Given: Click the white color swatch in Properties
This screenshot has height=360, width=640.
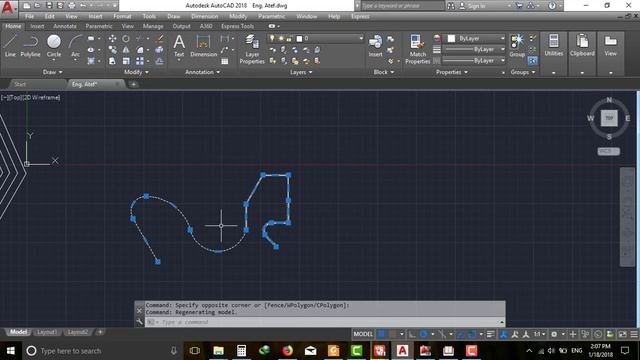Looking at the screenshot, I should click(x=451, y=38).
